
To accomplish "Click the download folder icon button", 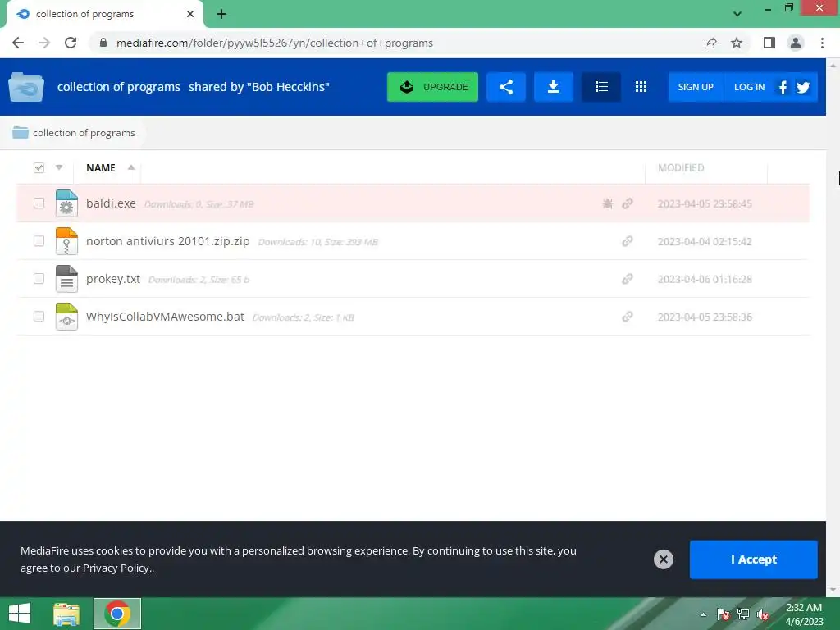I will [x=554, y=87].
